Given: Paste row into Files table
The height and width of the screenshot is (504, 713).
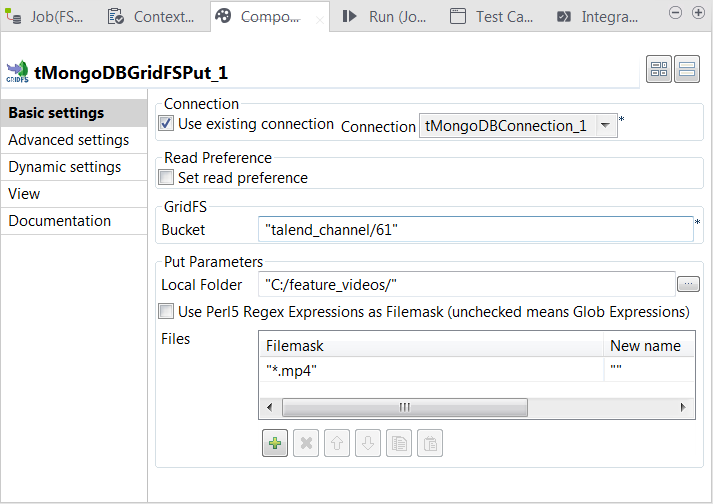Looking at the screenshot, I should [x=429, y=444].
